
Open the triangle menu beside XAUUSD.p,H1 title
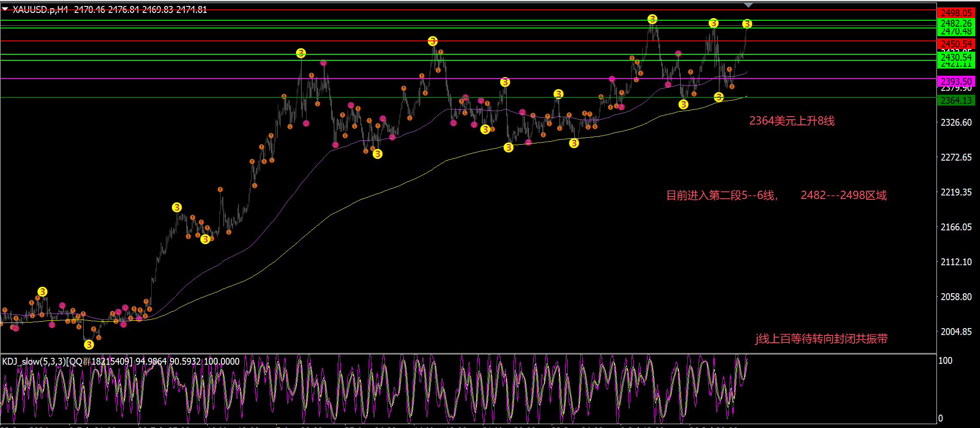(x=5, y=9)
